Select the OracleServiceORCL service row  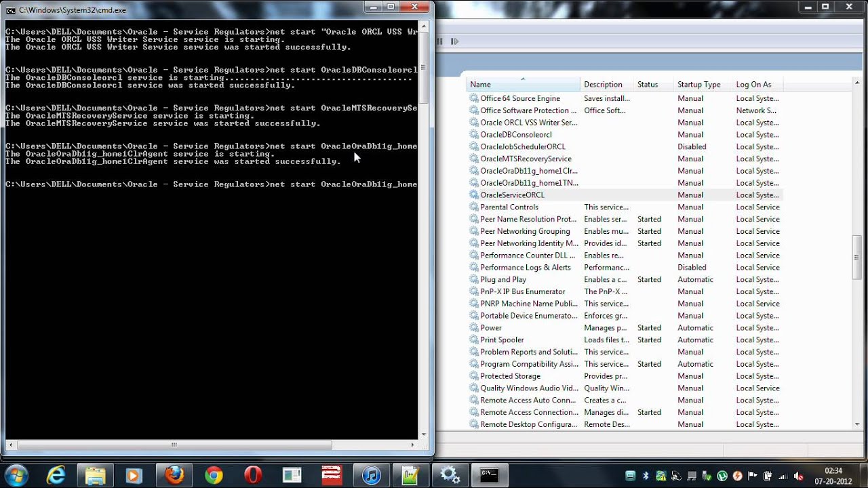pyautogui.click(x=625, y=195)
